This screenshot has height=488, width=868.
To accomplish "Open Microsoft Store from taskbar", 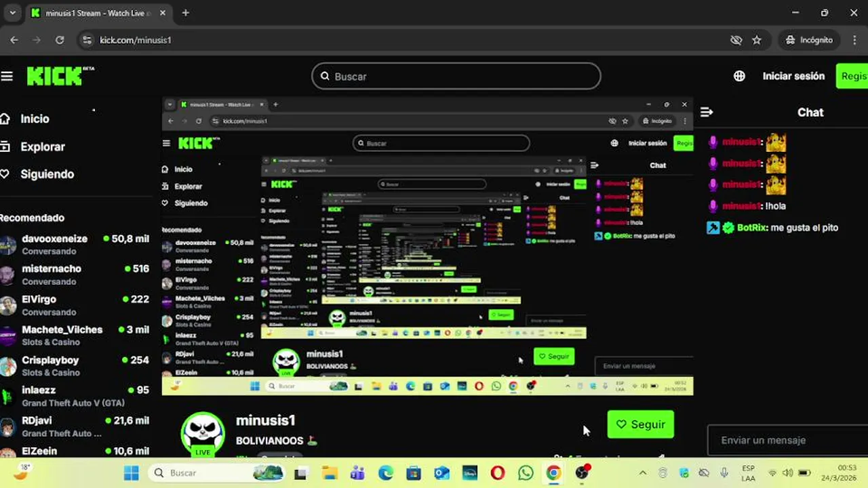I will click(414, 473).
